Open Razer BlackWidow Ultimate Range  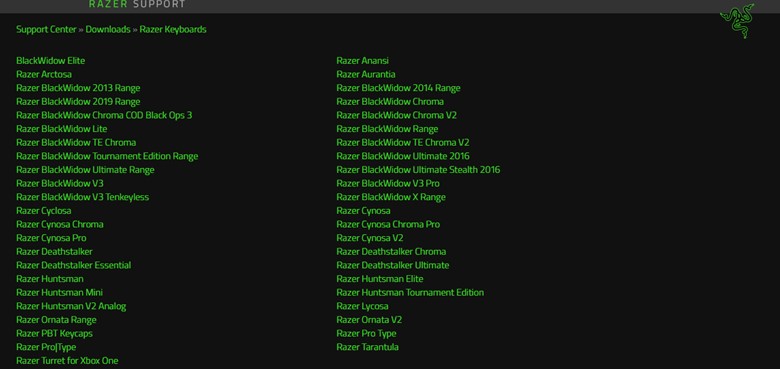click(x=85, y=170)
